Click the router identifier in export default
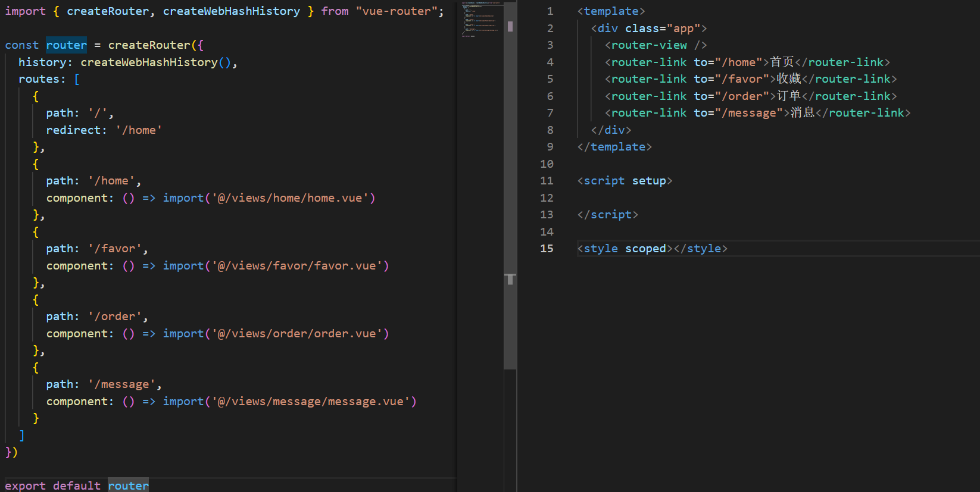This screenshot has width=980, height=492. coord(128,485)
